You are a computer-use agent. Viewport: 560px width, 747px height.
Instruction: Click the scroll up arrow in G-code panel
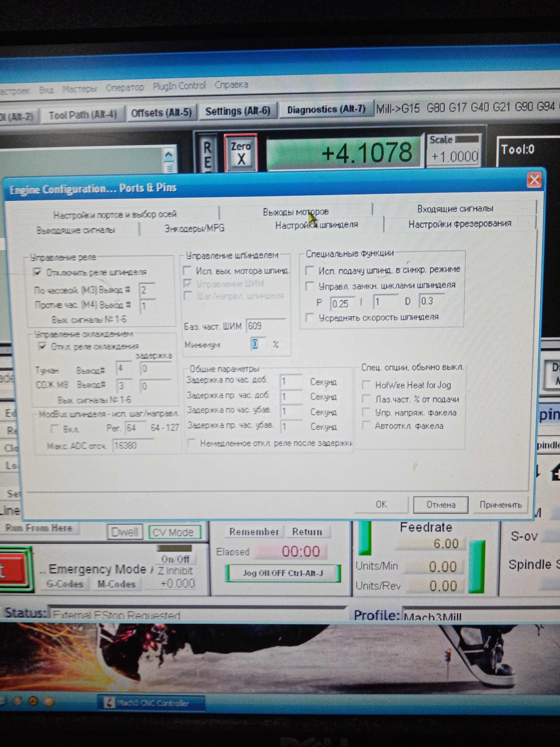pyautogui.click(x=169, y=155)
